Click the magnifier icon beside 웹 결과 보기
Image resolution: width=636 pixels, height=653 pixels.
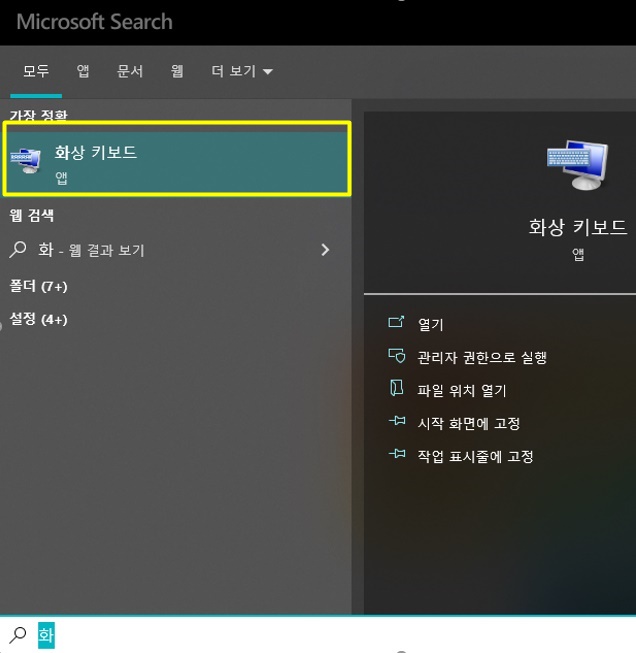[17, 250]
